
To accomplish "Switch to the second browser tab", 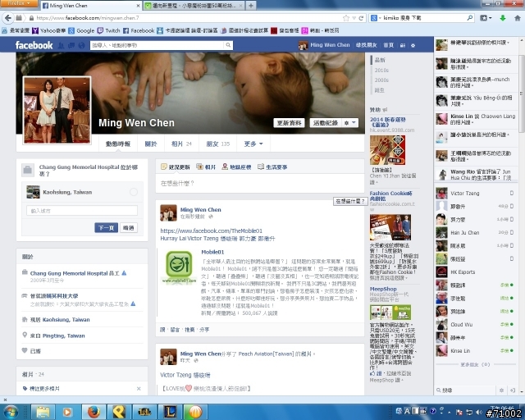I will [194, 6].
